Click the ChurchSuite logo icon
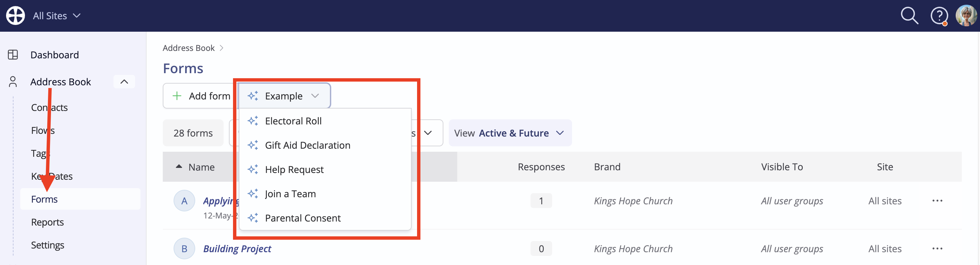Image resolution: width=980 pixels, height=265 pixels. click(16, 16)
